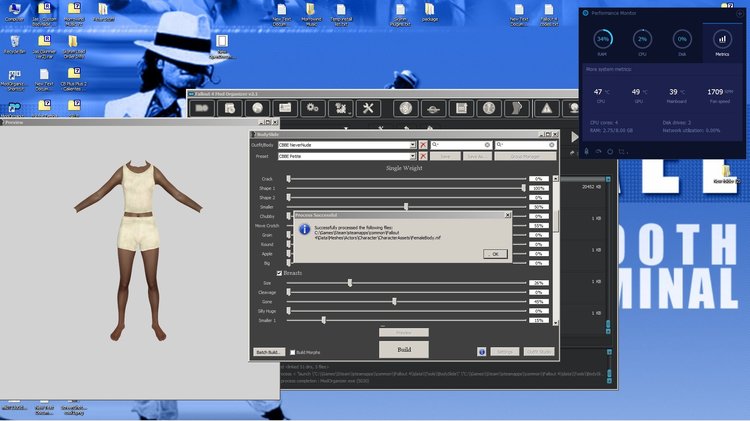Click the blue info icon beside Settings
The height and width of the screenshot is (421, 750).
tap(482, 352)
